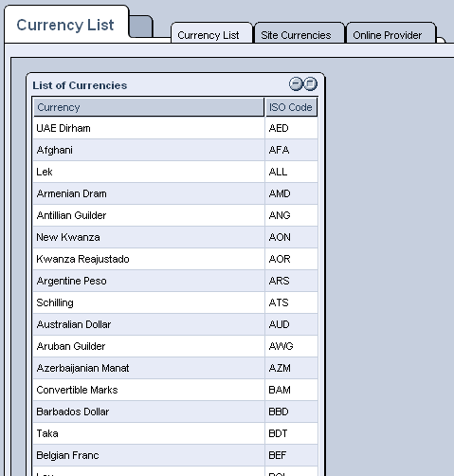Image resolution: width=454 pixels, height=476 pixels.
Task: Choose the Lek currency entry
Action: [175, 172]
